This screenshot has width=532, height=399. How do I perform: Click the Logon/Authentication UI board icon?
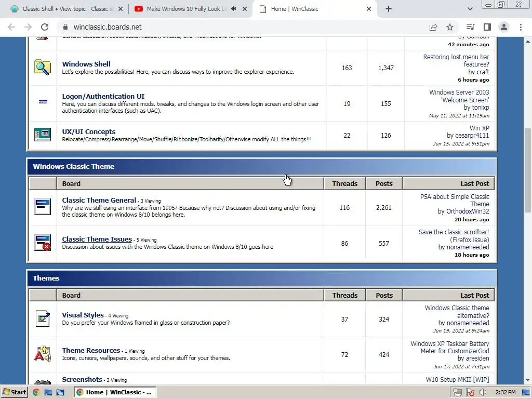[43, 101]
